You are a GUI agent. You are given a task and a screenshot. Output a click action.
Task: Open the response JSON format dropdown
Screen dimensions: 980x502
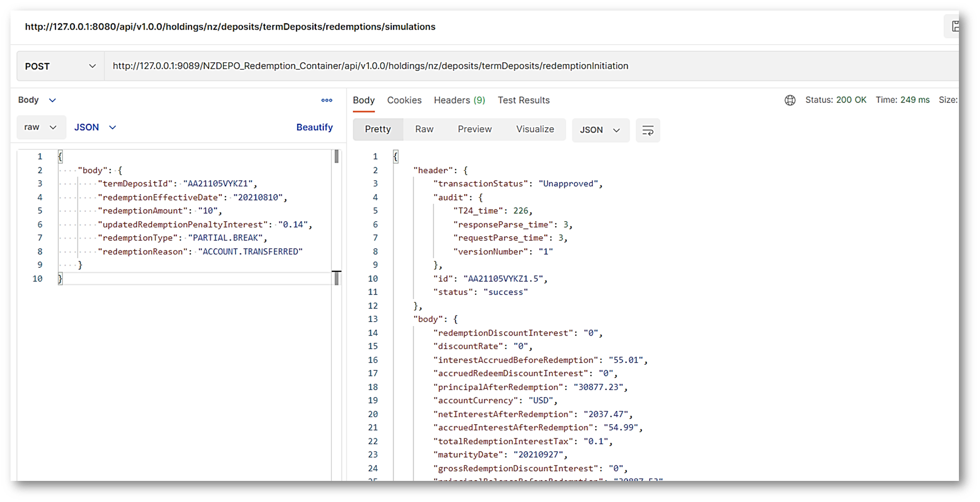click(600, 130)
